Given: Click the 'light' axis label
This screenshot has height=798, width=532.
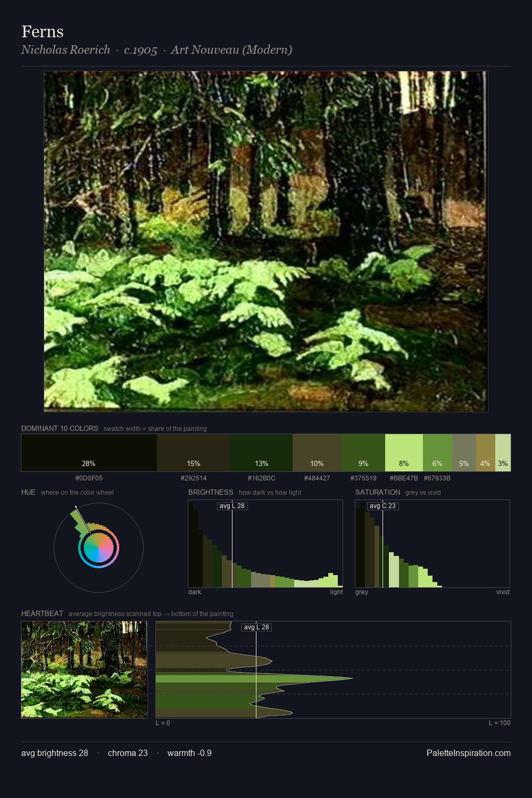Looking at the screenshot, I should coord(336,592).
